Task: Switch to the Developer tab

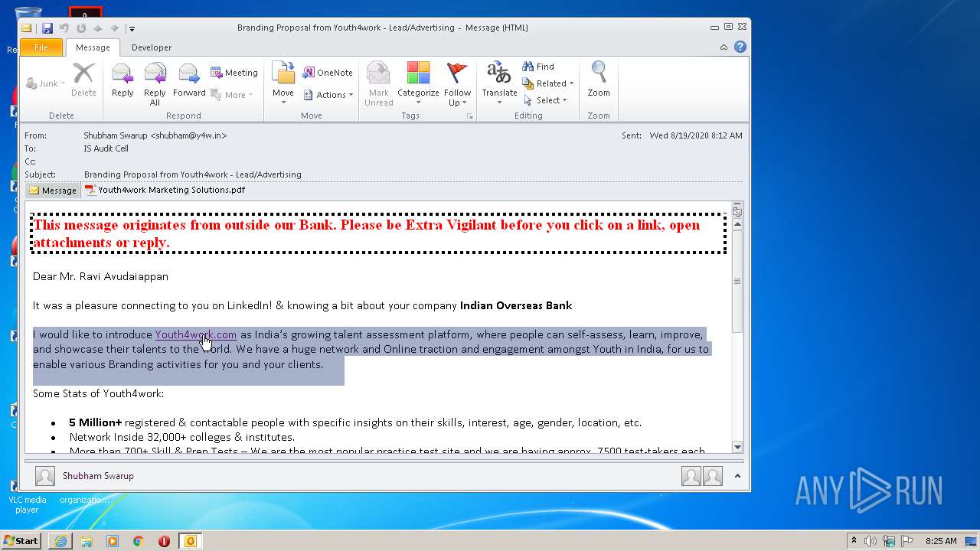Action: (152, 47)
